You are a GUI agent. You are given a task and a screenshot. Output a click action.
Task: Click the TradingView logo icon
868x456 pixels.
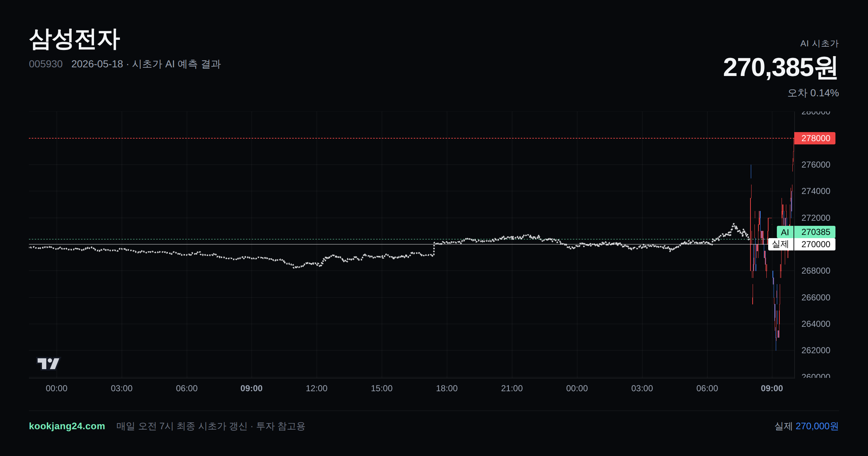pyautogui.click(x=48, y=363)
